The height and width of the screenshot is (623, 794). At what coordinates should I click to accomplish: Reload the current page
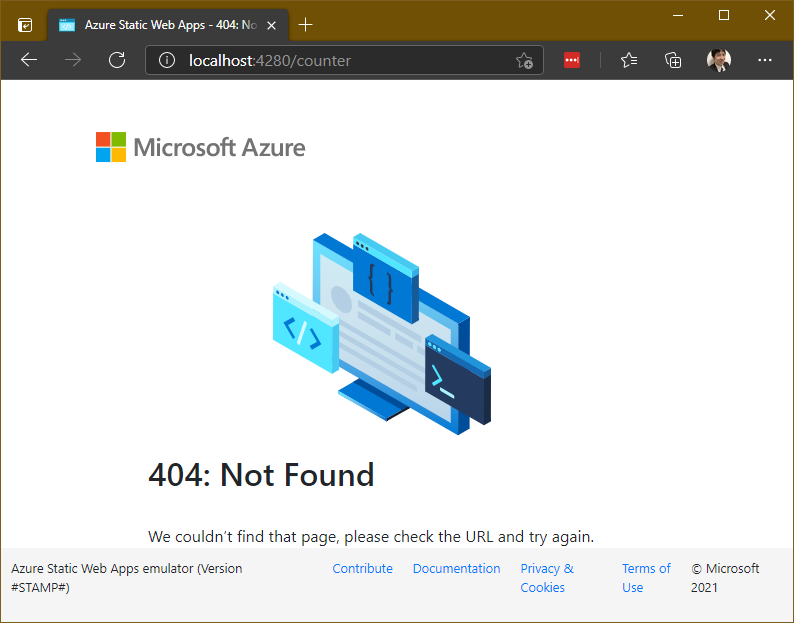117,60
